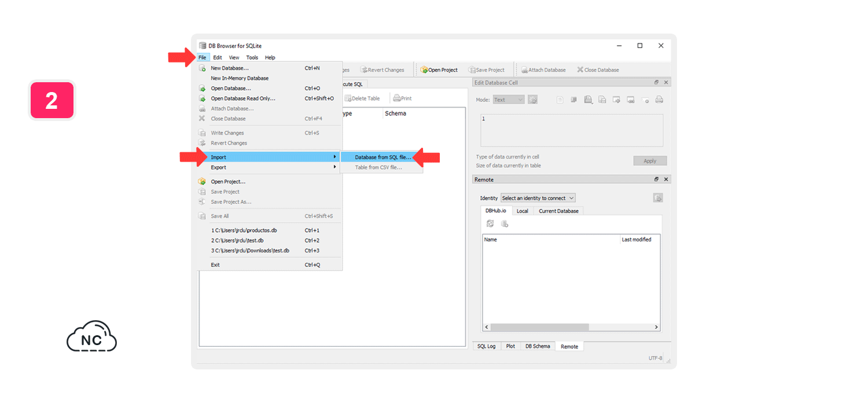Screen dimensions: 868x403
Task: Click the scroll left arrow in Remote list
Action: pyautogui.click(x=486, y=327)
